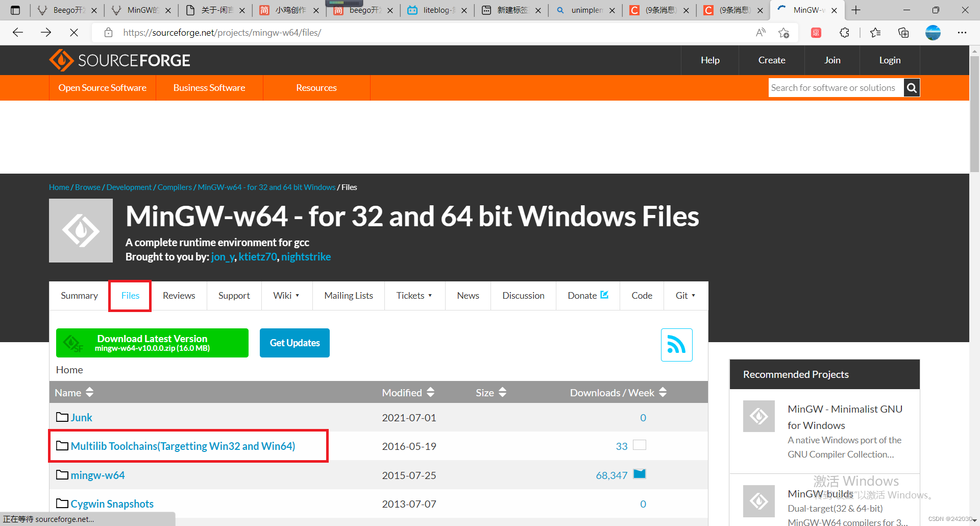This screenshot has width=980, height=526.
Task: Open the read aloud icon in address bar
Action: point(761,33)
